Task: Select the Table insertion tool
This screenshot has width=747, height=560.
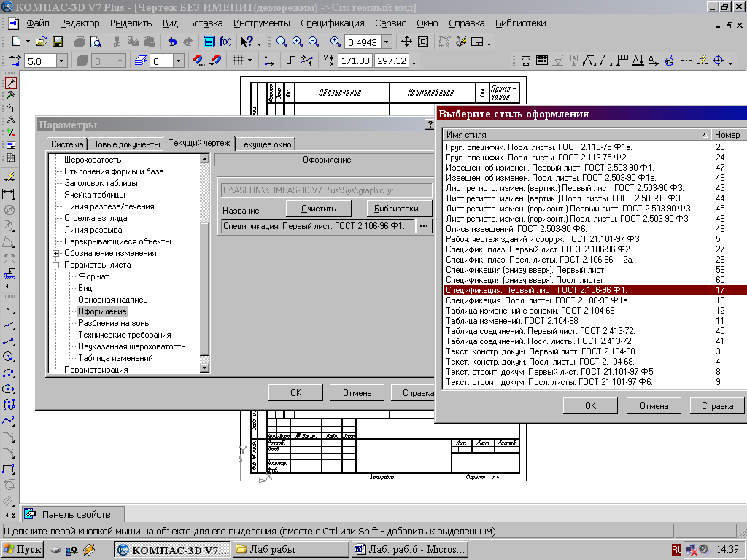Action: coord(542,61)
